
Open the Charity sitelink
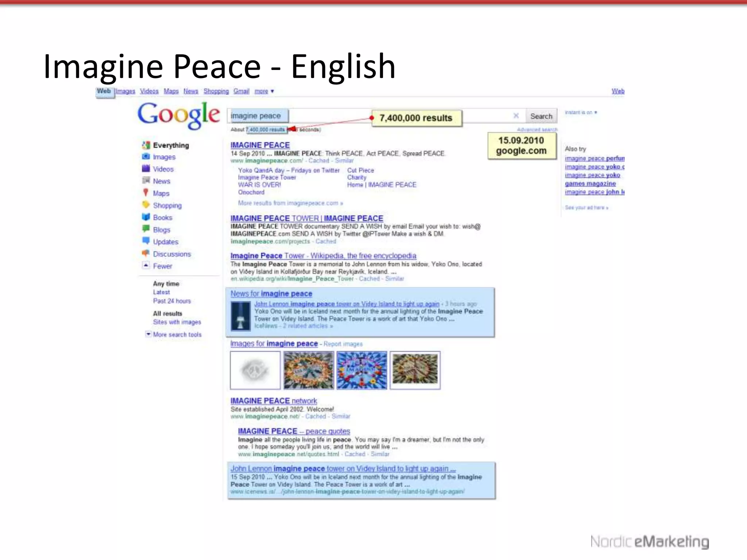357,178
